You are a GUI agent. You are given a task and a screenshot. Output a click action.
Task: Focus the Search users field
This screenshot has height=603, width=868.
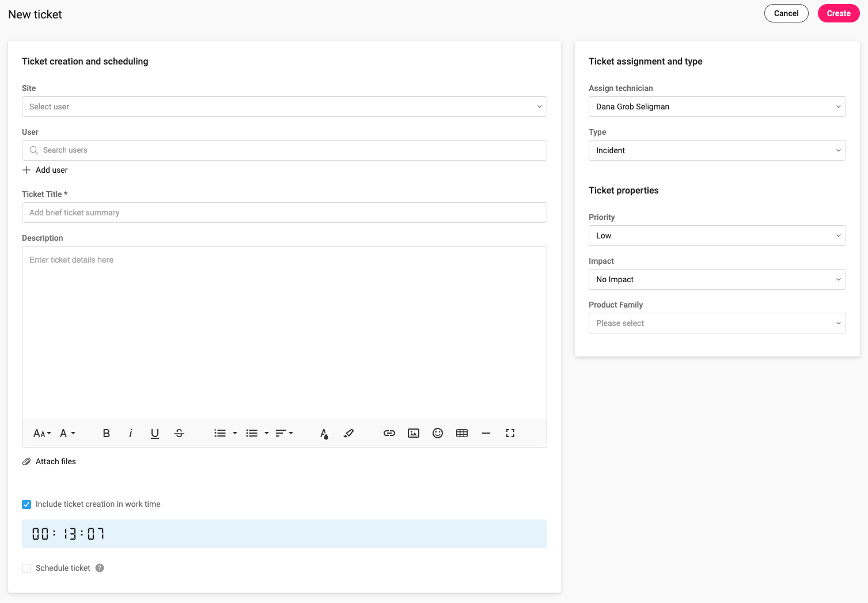285,150
